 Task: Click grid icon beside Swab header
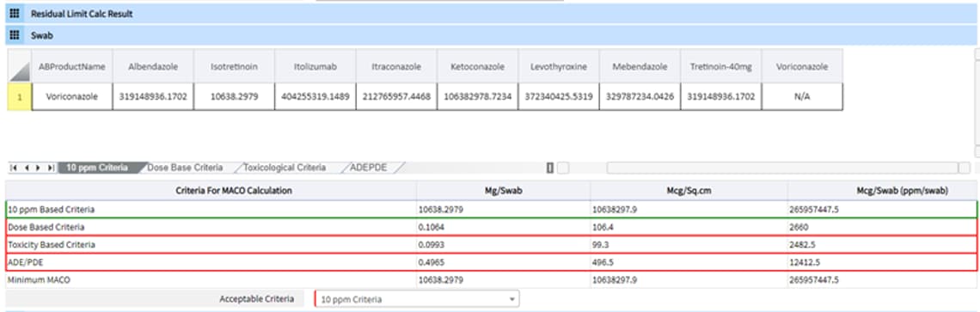point(15,35)
